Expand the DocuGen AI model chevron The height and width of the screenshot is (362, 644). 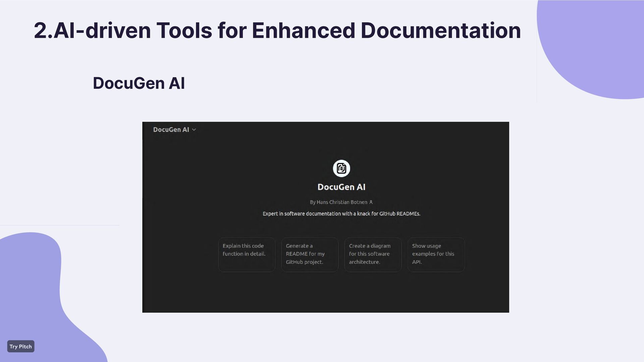tap(194, 130)
